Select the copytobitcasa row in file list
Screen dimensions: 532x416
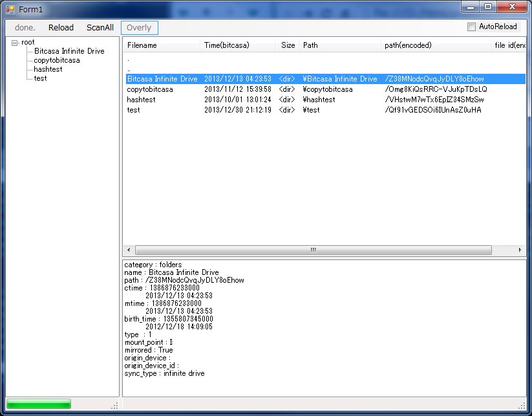tap(149, 89)
